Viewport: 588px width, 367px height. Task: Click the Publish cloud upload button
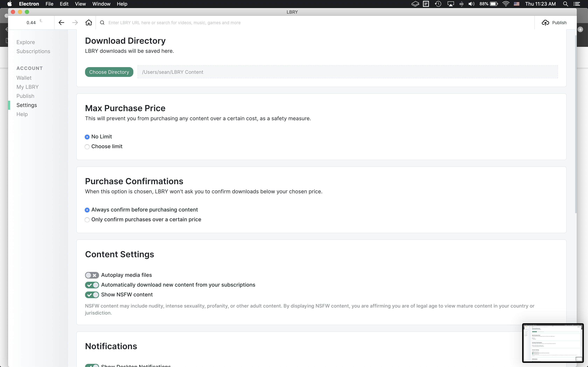click(x=554, y=23)
